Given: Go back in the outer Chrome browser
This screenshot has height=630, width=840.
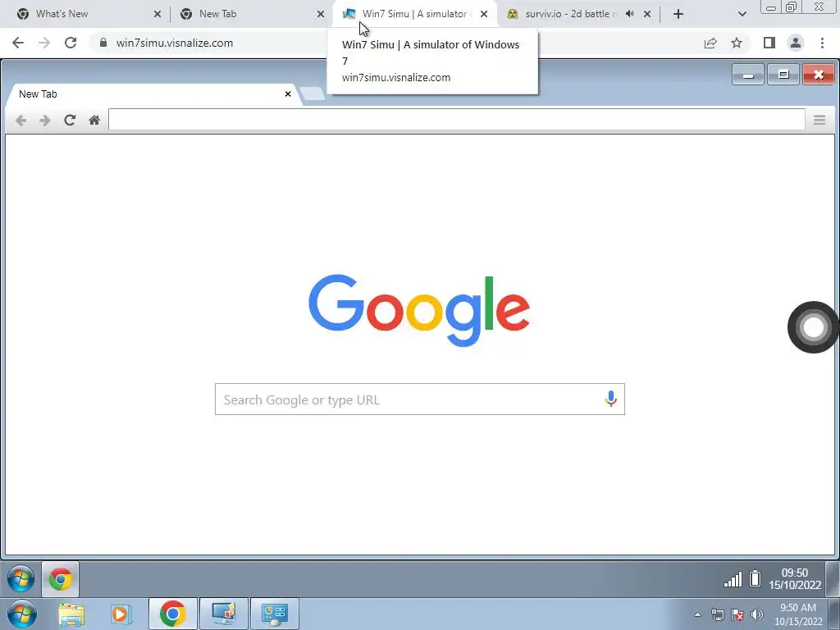Looking at the screenshot, I should [x=18, y=43].
